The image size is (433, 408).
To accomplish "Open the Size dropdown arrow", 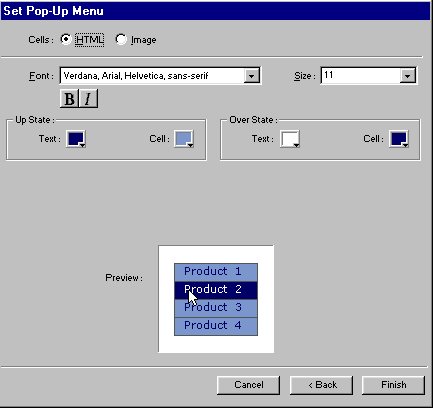I will pyautogui.click(x=407, y=76).
